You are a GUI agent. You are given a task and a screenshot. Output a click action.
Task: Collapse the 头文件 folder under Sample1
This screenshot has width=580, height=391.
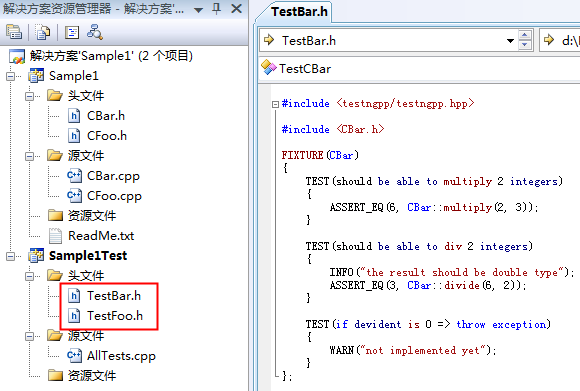(30, 96)
